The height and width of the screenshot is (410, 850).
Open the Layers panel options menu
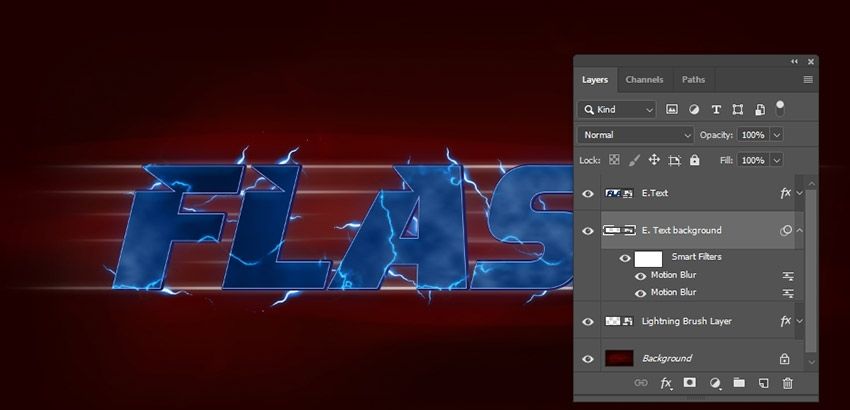[x=808, y=80]
